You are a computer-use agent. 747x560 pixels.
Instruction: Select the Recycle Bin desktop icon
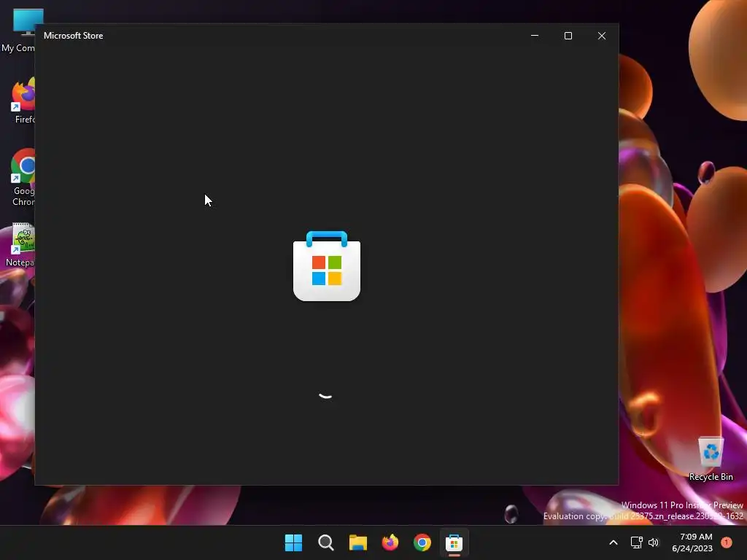(x=711, y=459)
